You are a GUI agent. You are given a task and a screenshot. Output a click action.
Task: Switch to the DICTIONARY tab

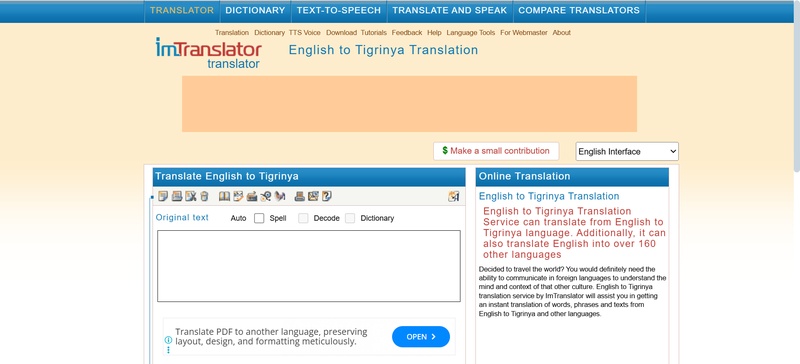(x=255, y=11)
